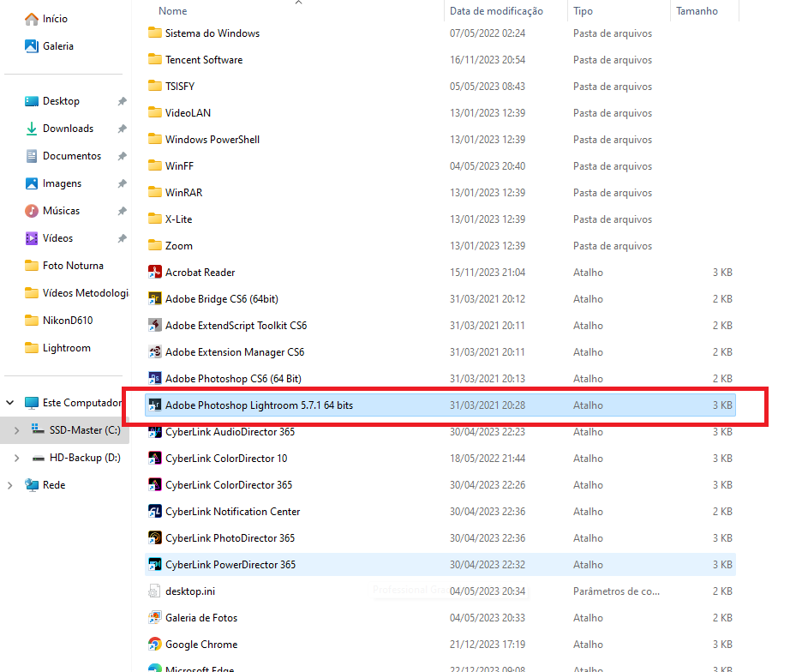802x672 pixels.
Task: Go to Desktop in quick access
Action: [x=52, y=101]
